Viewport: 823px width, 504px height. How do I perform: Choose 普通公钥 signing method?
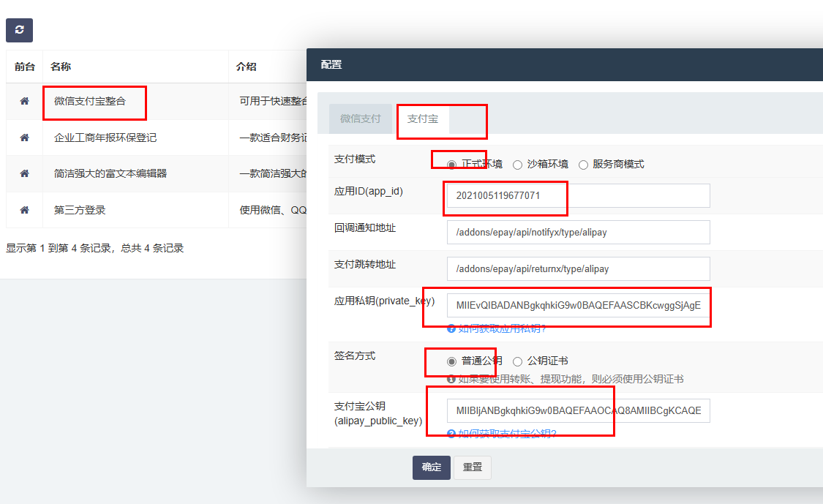click(x=451, y=361)
